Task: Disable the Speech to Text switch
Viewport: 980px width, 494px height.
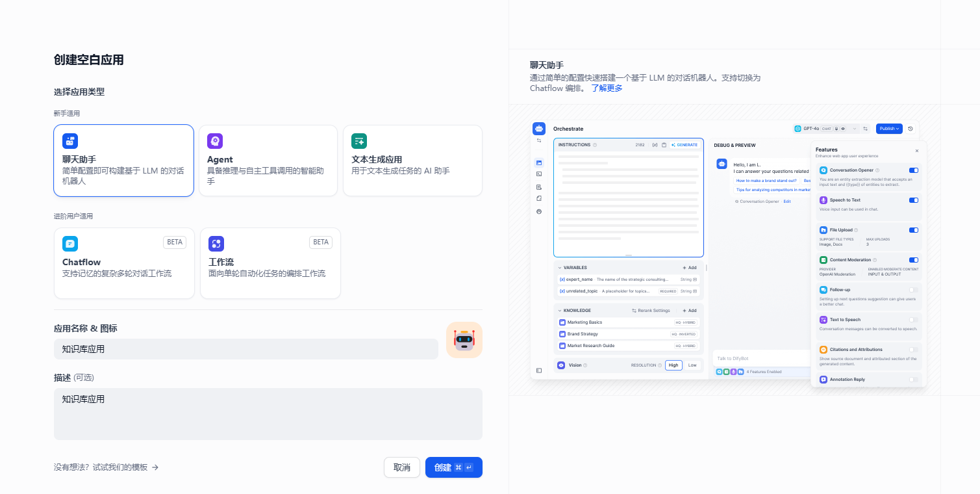Action: coord(914,200)
